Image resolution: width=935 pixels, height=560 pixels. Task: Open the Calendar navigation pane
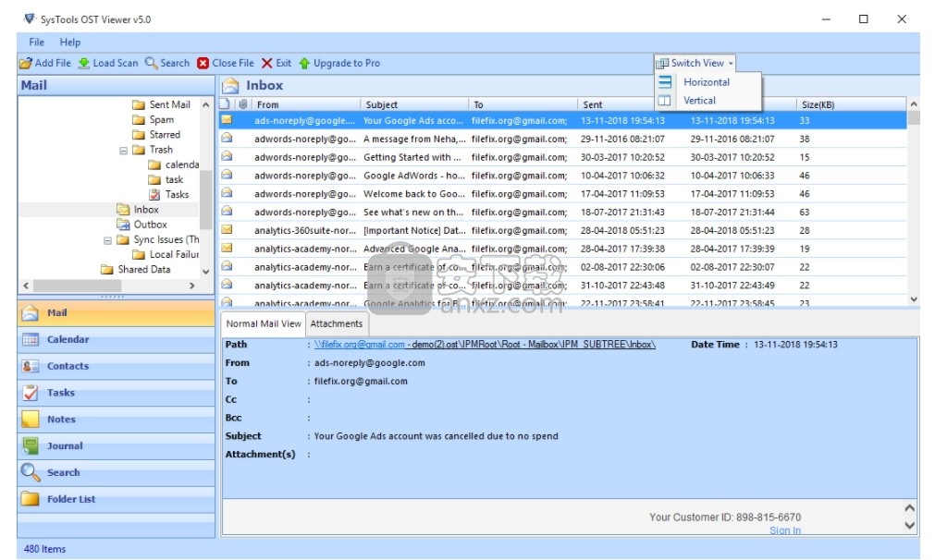point(117,339)
